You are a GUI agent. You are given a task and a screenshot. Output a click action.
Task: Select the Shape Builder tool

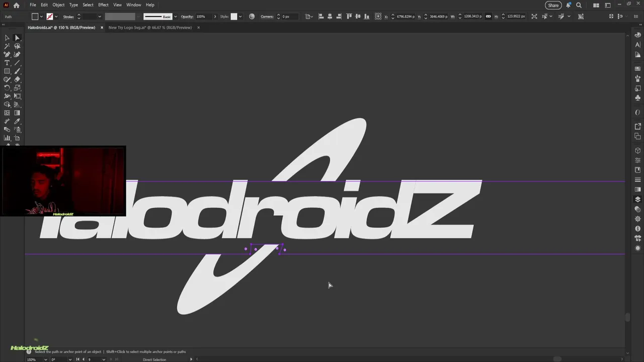coord(7,105)
